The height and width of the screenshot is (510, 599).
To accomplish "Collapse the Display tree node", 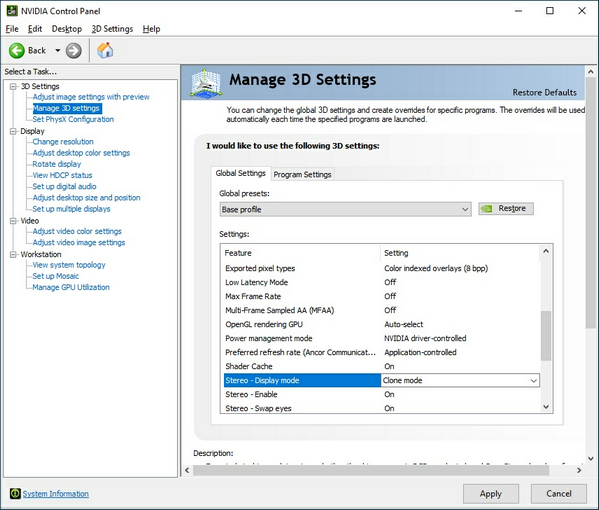I will click(13, 131).
